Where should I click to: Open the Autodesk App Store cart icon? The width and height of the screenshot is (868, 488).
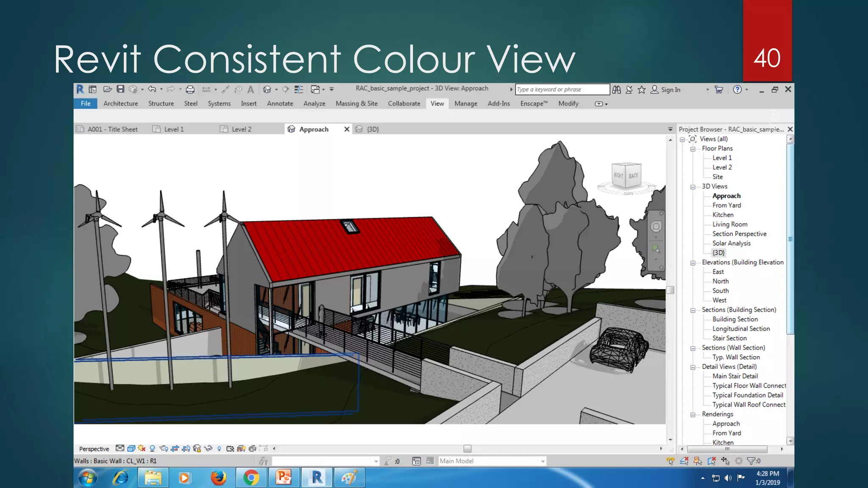tap(719, 89)
